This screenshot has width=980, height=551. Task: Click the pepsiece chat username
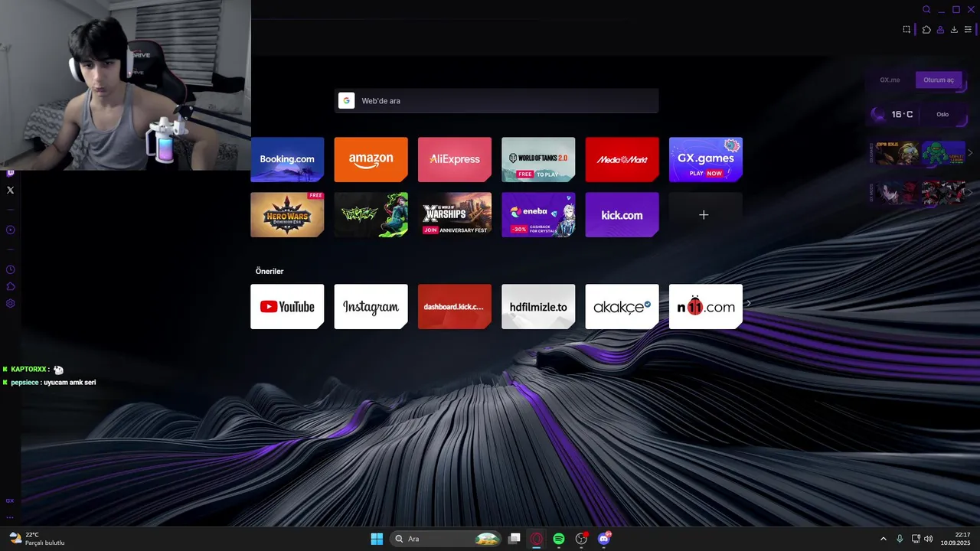25,383
